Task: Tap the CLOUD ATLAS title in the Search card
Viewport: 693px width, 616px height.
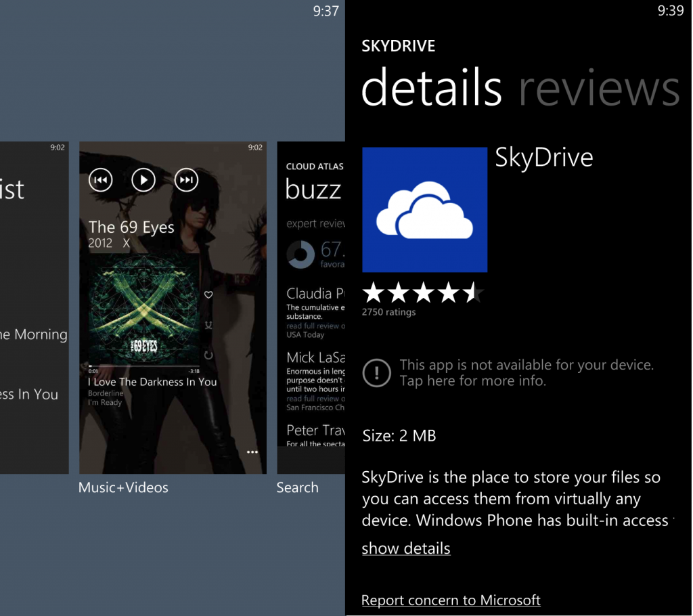Action: [315, 167]
